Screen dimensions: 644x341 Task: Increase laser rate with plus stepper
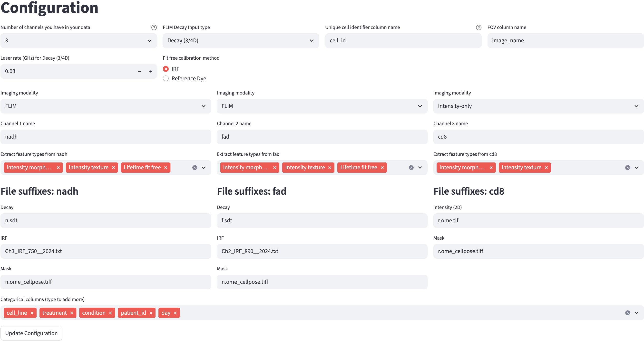click(x=151, y=71)
